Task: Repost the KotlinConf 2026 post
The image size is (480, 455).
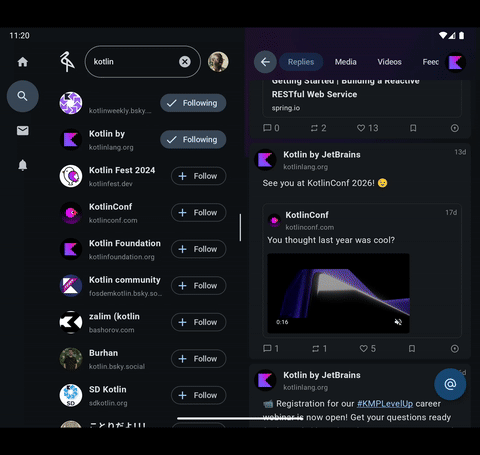Action: pos(319,349)
